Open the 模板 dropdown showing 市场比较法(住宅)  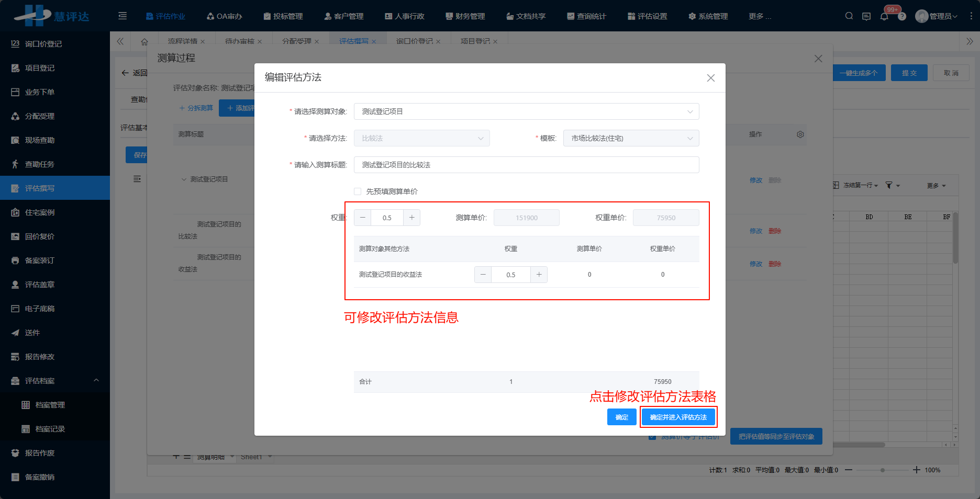point(631,138)
